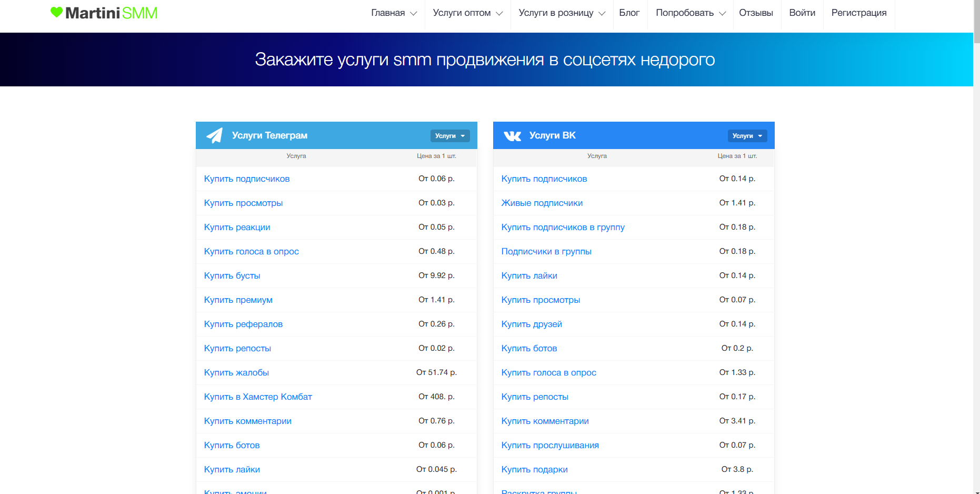This screenshot has height=494, width=980.
Task: Open the Купить в Хамстер Комбат link
Action: click(258, 397)
